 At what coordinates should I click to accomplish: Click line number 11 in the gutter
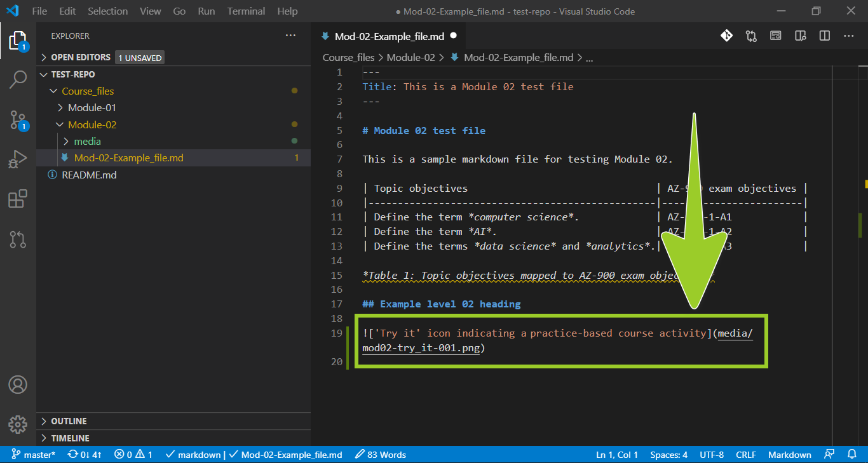(336, 217)
